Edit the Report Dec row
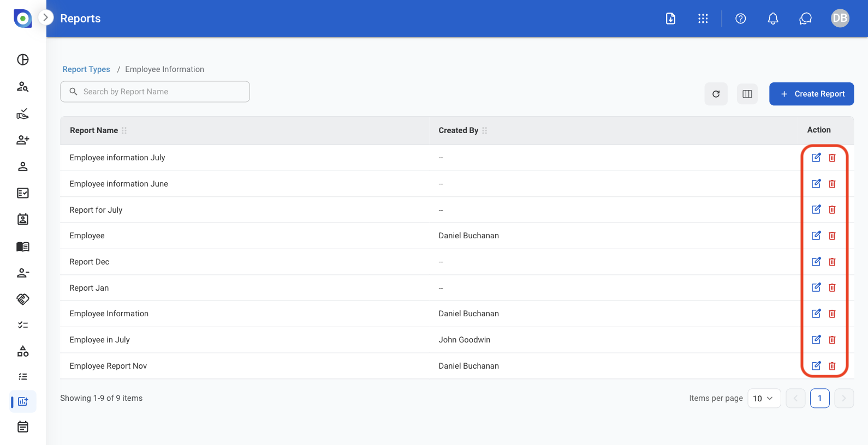 coord(816,262)
